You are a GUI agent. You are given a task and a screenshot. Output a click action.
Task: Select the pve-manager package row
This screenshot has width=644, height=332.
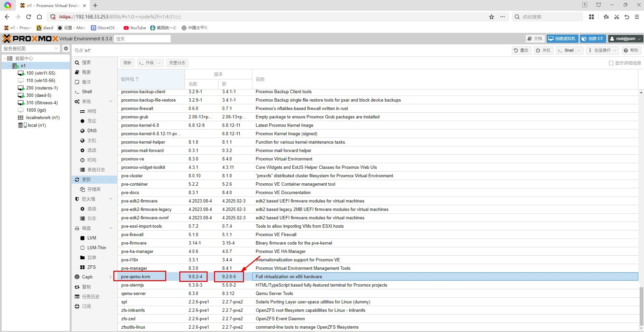point(378,268)
